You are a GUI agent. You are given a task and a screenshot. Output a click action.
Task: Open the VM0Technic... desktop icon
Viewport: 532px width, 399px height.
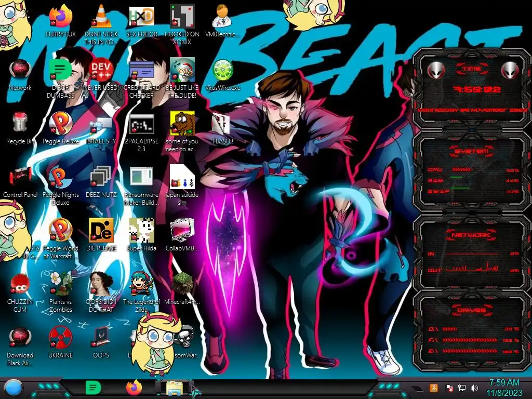tap(222, 17)
